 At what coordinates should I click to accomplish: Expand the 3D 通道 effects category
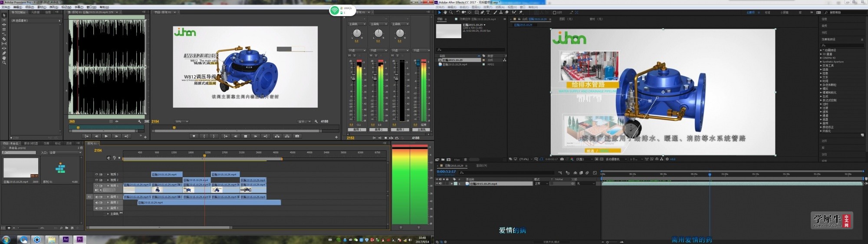(x=821, y=54)
